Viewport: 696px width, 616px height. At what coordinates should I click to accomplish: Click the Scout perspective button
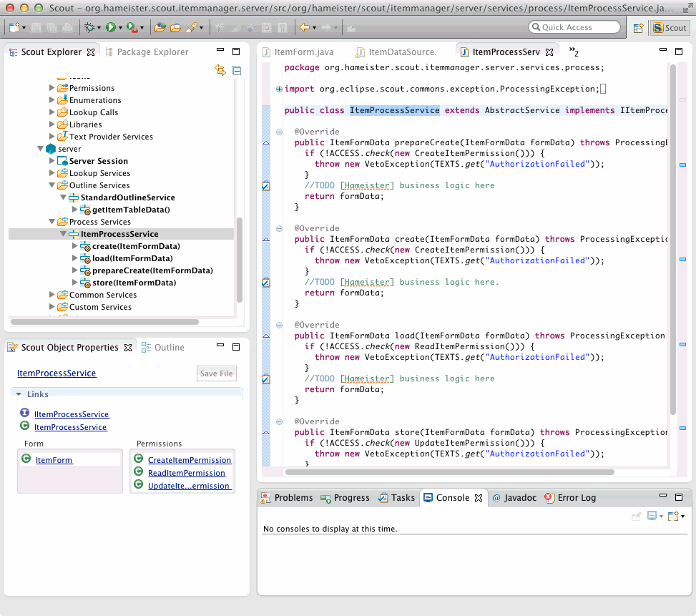[x=670, y=28]
